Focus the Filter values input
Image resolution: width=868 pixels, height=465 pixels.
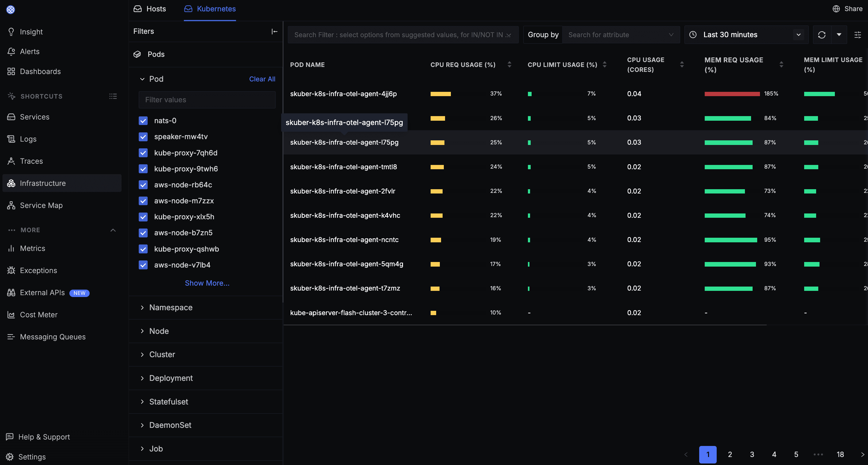tap(207, 100)
